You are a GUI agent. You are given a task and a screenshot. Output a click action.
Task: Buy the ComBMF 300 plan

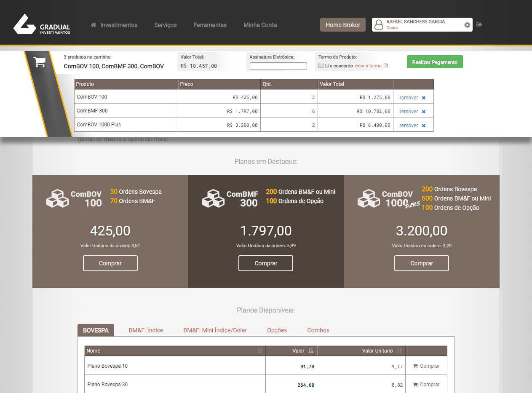[x=266, y=263]
